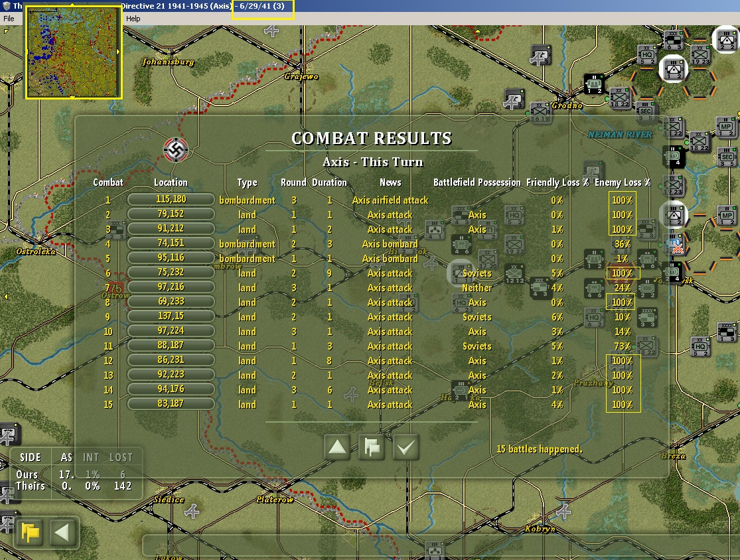Go to location 95,116 bombardment
Viewport: 740px width, 560px height.
point(171,258)
